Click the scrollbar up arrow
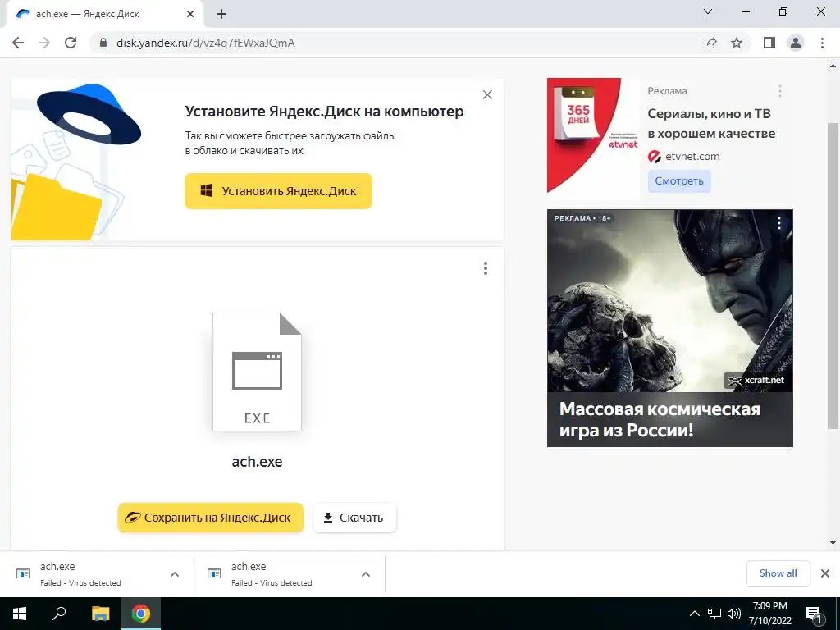This screenshot has height=630, width=840. click(x=833, y=66)
